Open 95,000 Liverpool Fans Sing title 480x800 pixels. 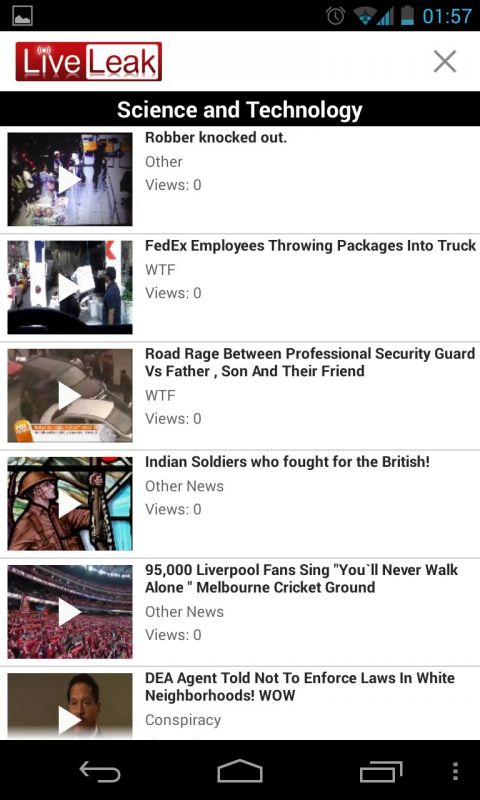pyautogui.click(x=301, y=579)
